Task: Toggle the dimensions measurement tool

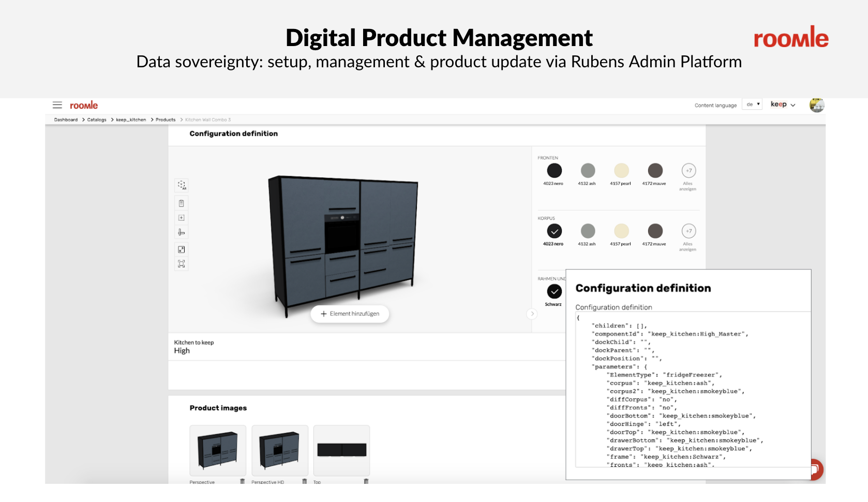Action: click(x=182, y=232)
